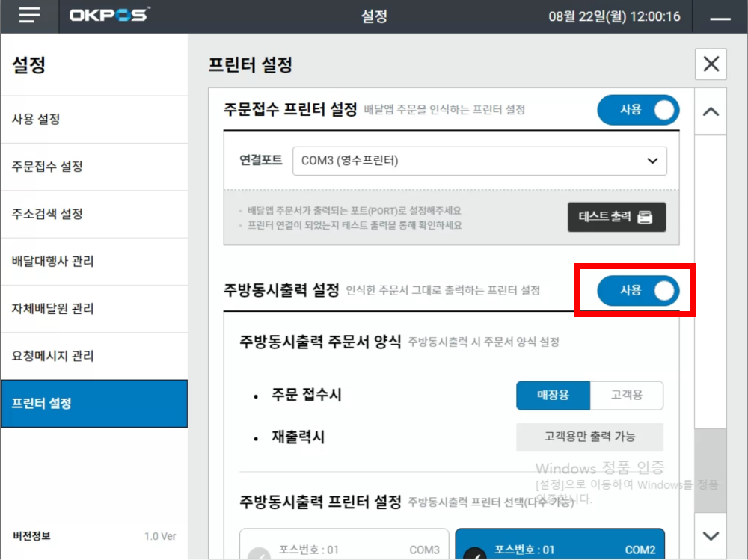Open the 연결포트 COM3 dropdown
748x560 pixels.
[x=479, y=161]
